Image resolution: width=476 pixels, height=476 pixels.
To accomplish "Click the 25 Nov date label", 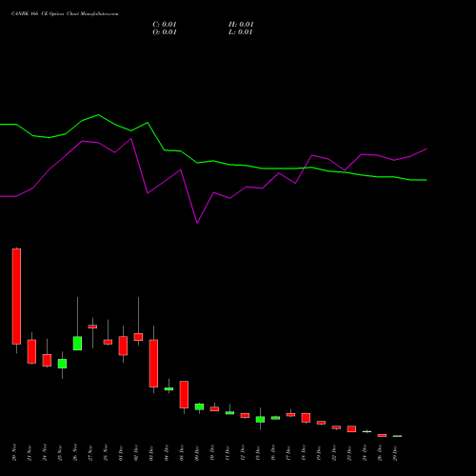I will 60,452.
